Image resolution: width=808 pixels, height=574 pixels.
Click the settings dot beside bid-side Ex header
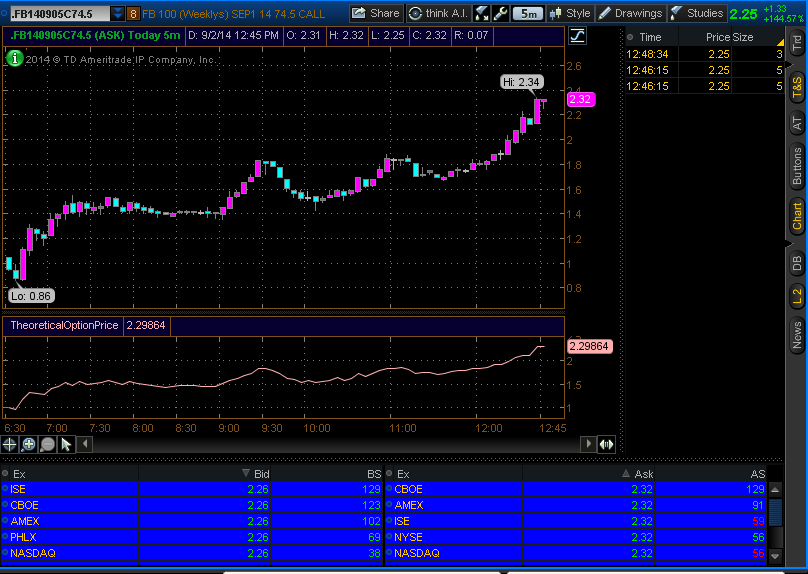pos(5,474)
